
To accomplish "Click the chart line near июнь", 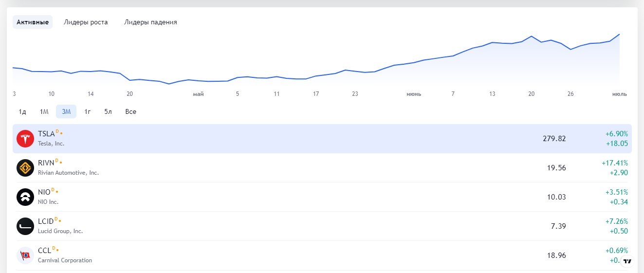I will (414, 62).
